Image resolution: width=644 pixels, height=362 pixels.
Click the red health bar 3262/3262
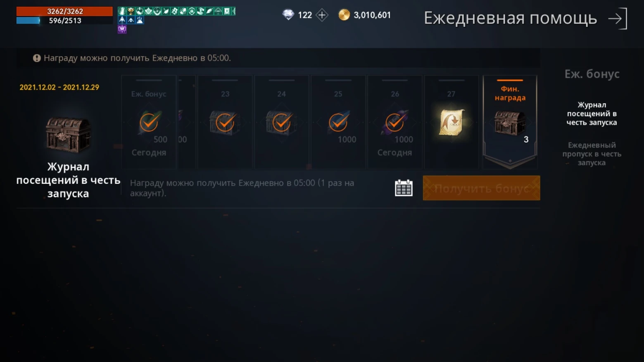point(64,11)
